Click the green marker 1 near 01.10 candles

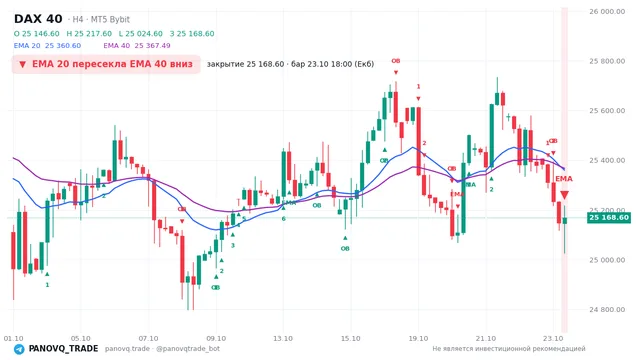(47, 285)
